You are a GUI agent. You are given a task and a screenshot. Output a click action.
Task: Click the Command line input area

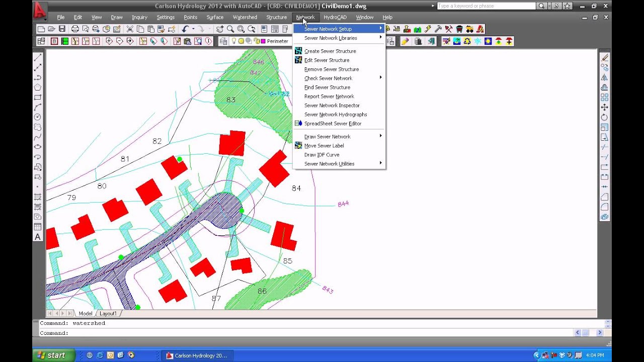tap(307, 333)
